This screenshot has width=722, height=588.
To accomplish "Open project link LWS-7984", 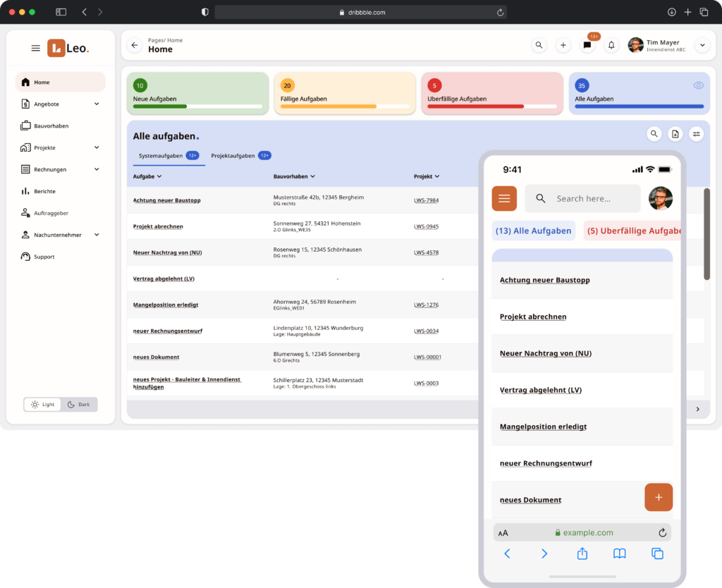I will (x=426, y=200).
